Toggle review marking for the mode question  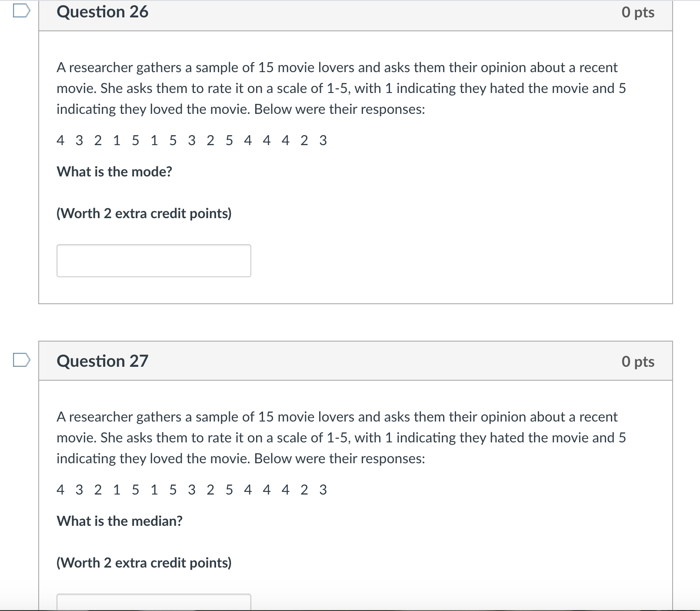pyautogui.click(x=21, y=10)
